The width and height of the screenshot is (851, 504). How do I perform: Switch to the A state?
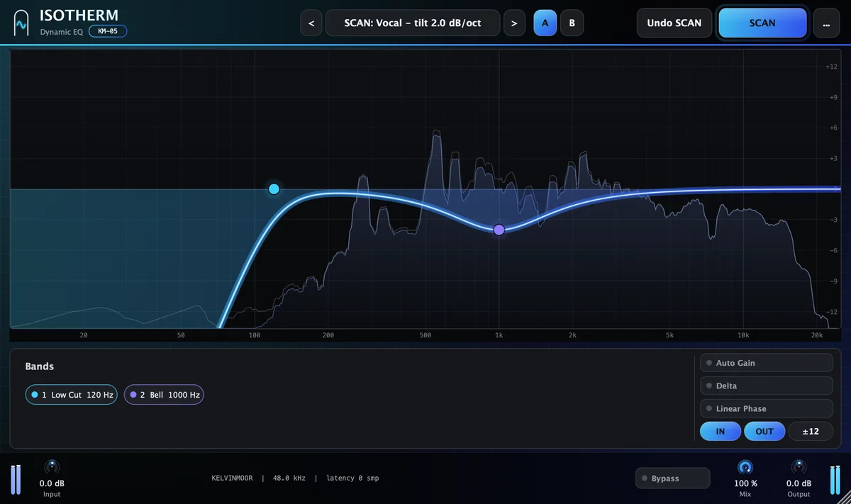pyautogui.click(x=545, y=23)
